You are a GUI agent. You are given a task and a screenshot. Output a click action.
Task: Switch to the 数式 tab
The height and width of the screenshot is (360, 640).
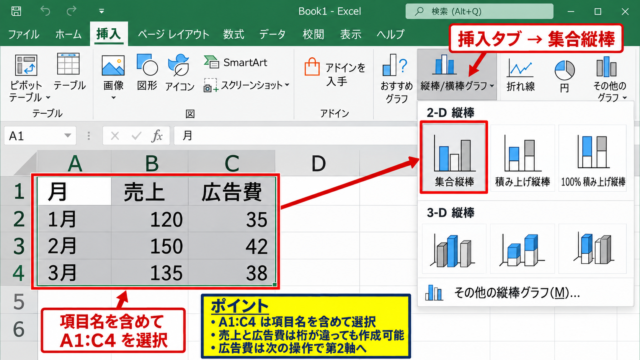click(x=234, y=34)
